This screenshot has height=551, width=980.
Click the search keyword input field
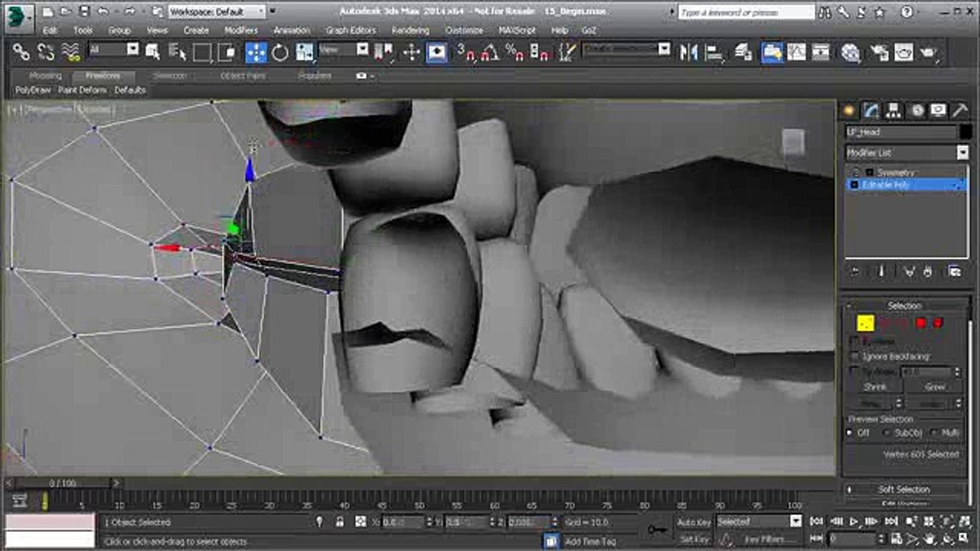[746, 12]
